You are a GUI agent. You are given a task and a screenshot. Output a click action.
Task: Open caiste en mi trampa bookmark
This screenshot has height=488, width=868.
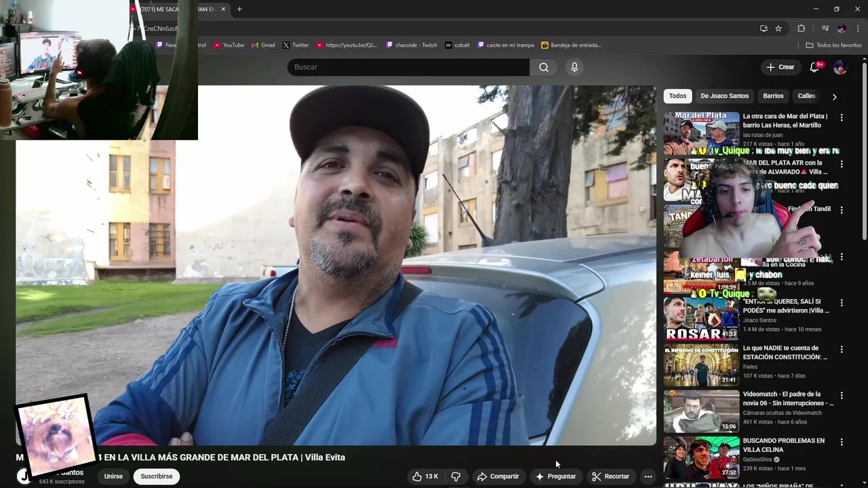506,45
